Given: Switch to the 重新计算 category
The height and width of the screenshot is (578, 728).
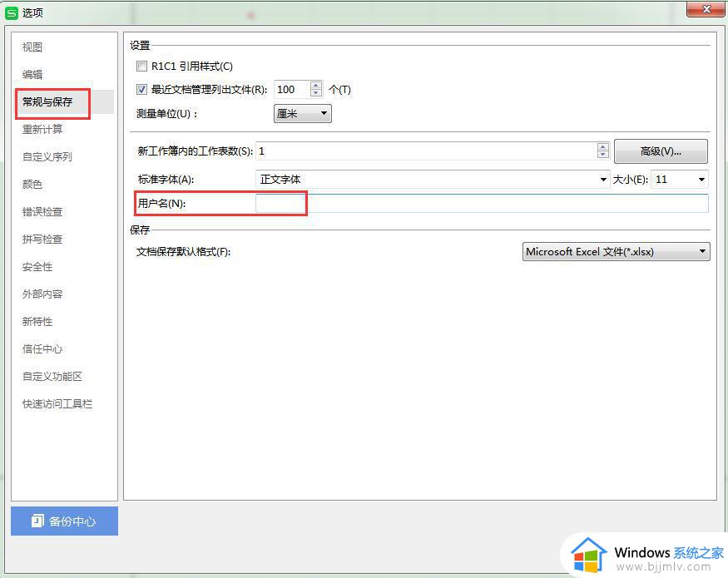Looking at the screenshot, I should 42,129.
